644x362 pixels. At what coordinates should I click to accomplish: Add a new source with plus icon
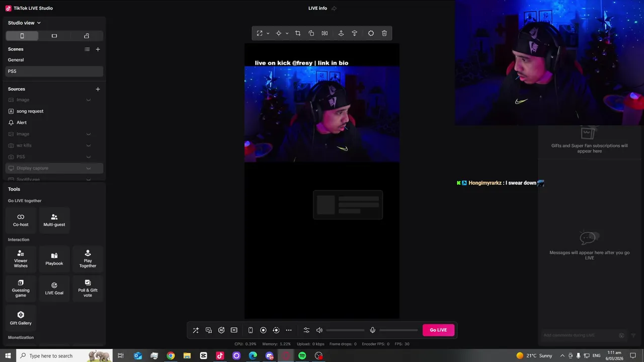tap(98, 89)
